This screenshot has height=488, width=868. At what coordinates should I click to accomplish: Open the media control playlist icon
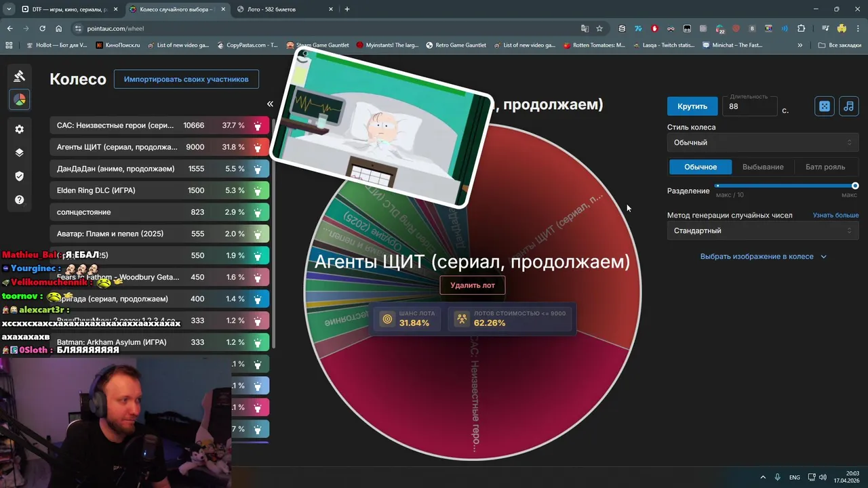[825, 28]
